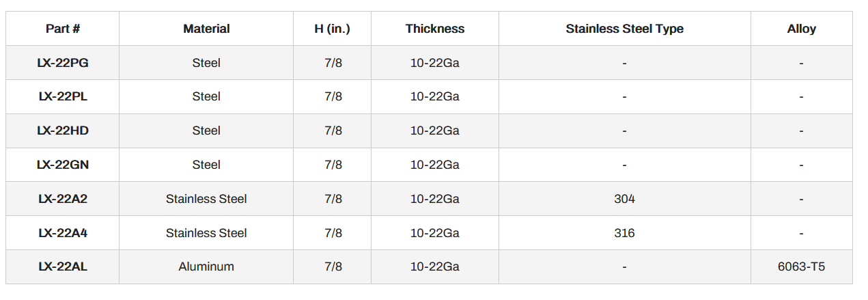Select part LX-22HD

tap(63, 131)
